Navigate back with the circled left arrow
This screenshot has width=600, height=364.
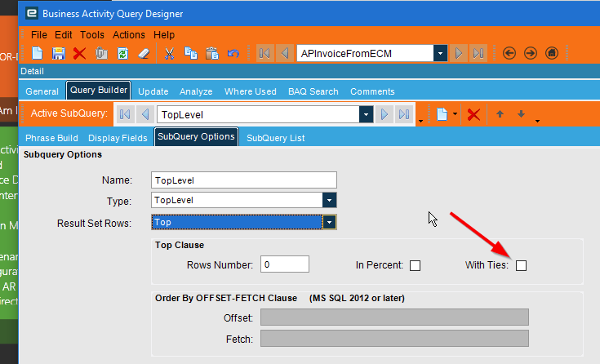click(x=509, y=53)
